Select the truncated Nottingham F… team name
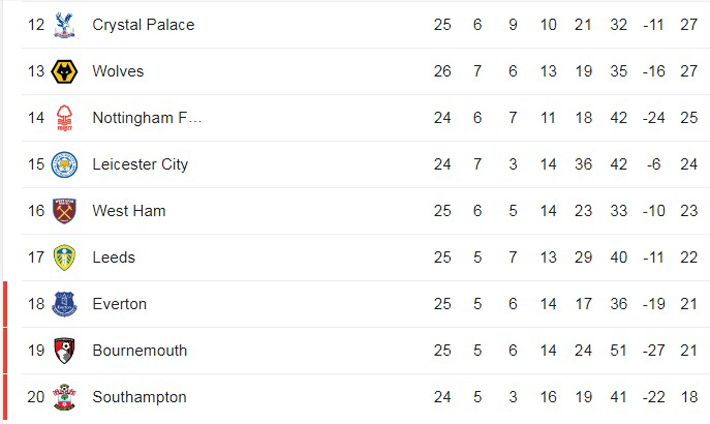 click(x=147, y=118)
